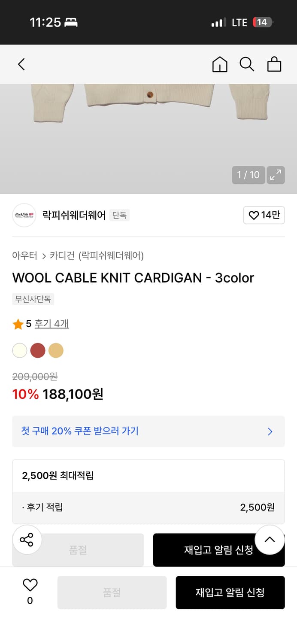Expand the product photo to fullscreen
Screen dimensions: 297x644
click(x=276, y=175)
